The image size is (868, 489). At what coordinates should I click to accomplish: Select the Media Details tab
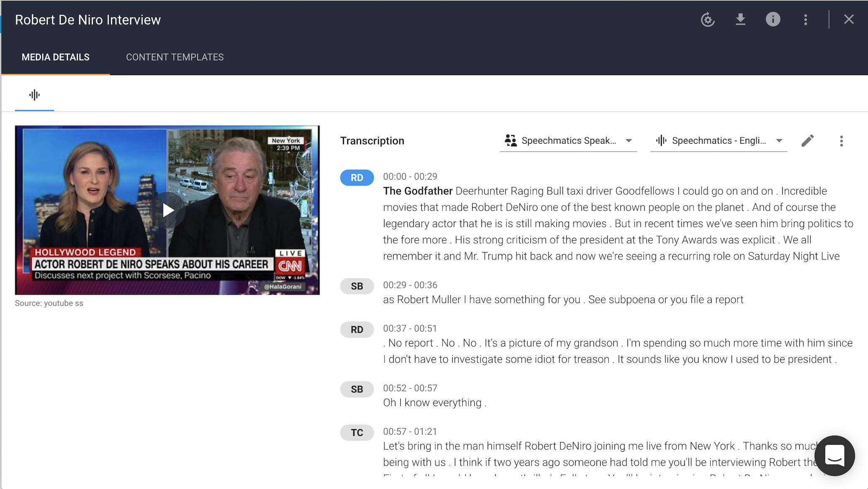(56, 57)
